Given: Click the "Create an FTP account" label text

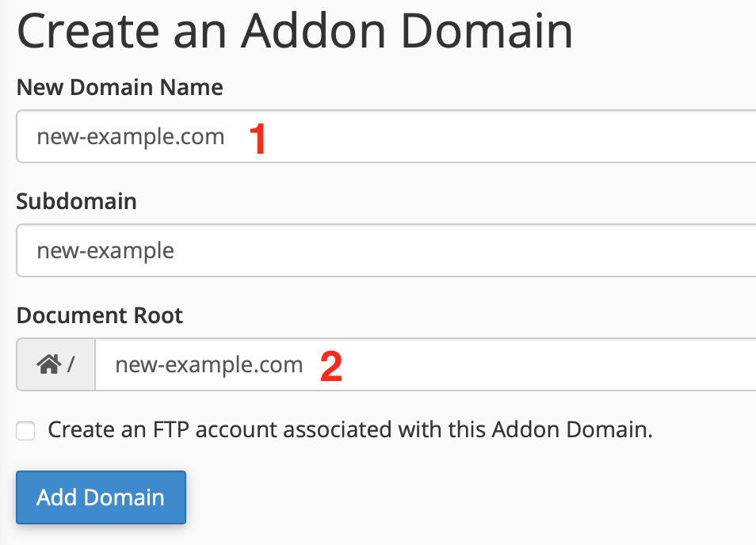Looking at the screenshot, I should click(349, 430).
